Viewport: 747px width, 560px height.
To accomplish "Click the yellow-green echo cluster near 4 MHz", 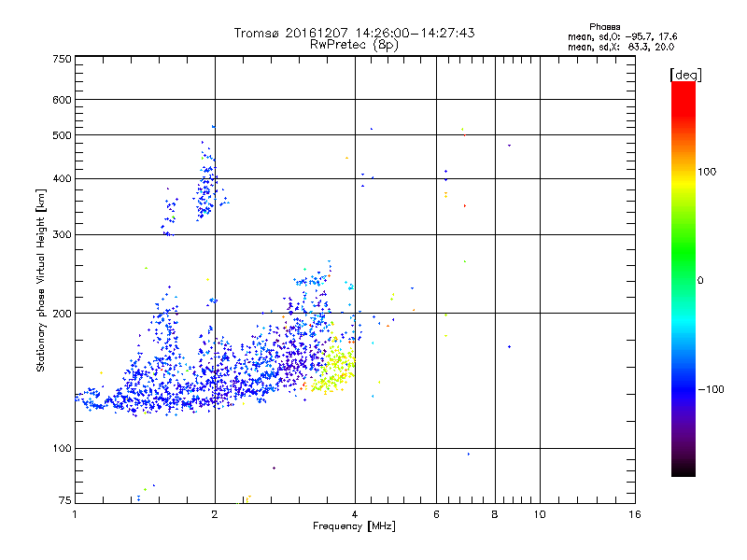I will 335,368.
